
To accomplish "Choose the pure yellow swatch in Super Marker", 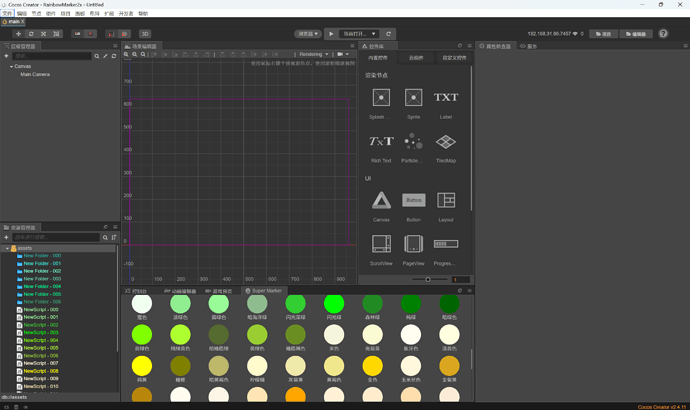I will [x=142, y=366].
